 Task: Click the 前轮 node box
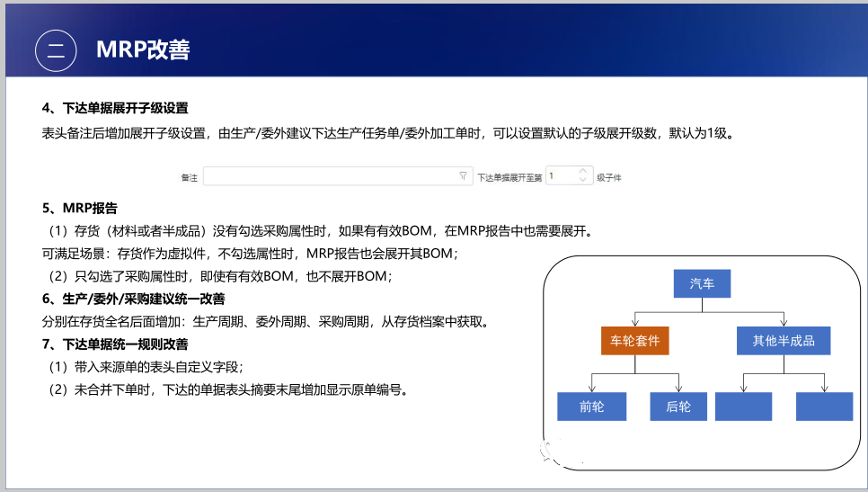click(591, 407)
